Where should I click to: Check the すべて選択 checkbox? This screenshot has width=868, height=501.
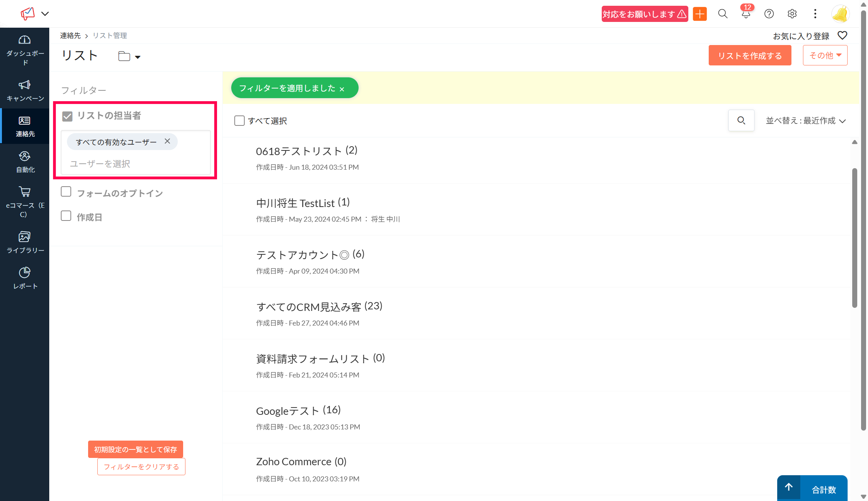tap(239, 121)
